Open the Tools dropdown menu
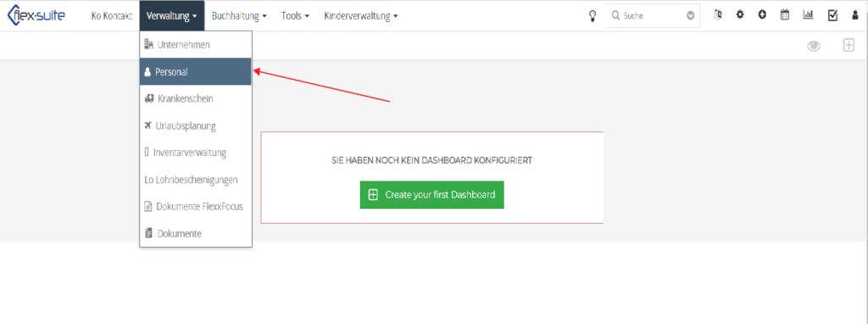This screenshot has height=324, width=868. pyautogui.click(x=295, y=16)
